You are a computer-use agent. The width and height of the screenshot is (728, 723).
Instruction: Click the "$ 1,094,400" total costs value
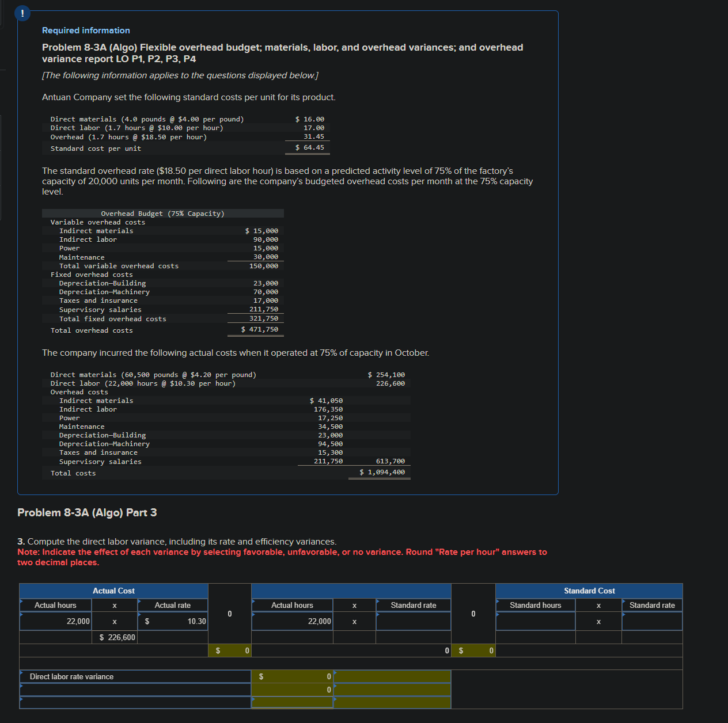click(382, 472)
